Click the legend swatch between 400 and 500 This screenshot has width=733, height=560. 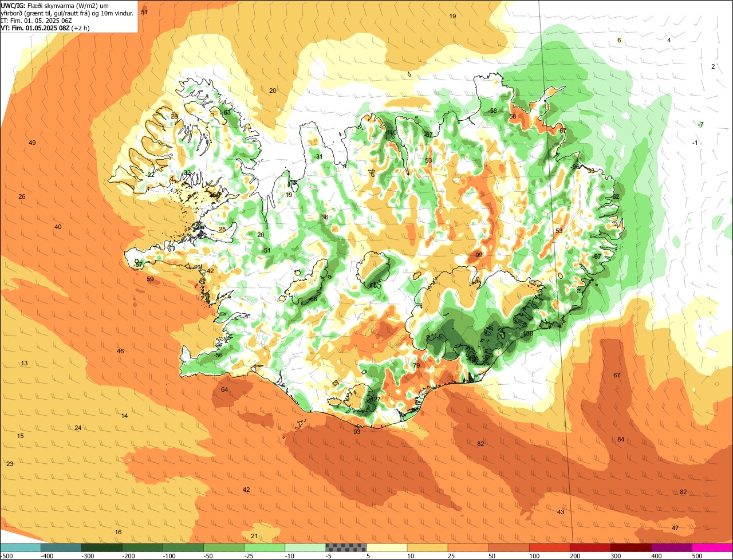pos(671,547)
